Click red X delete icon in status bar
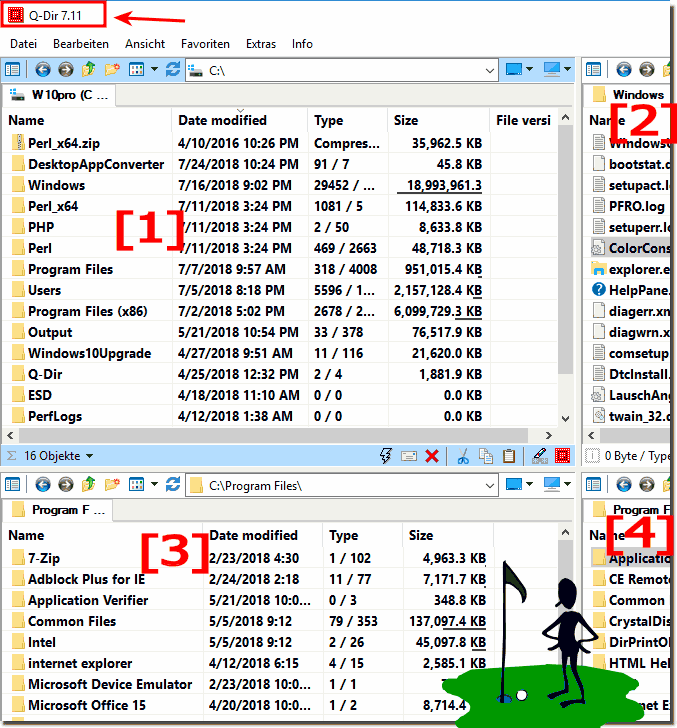 coord(432,456)
